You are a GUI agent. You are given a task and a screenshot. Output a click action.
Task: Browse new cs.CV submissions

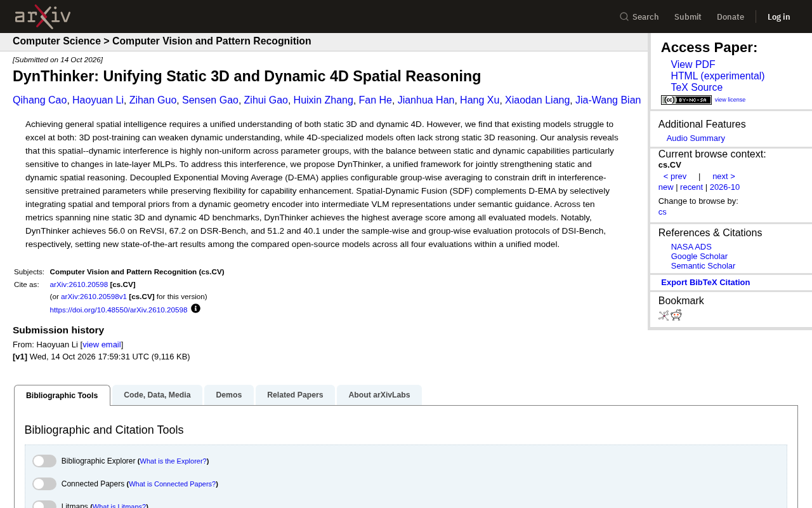point(666,187)
